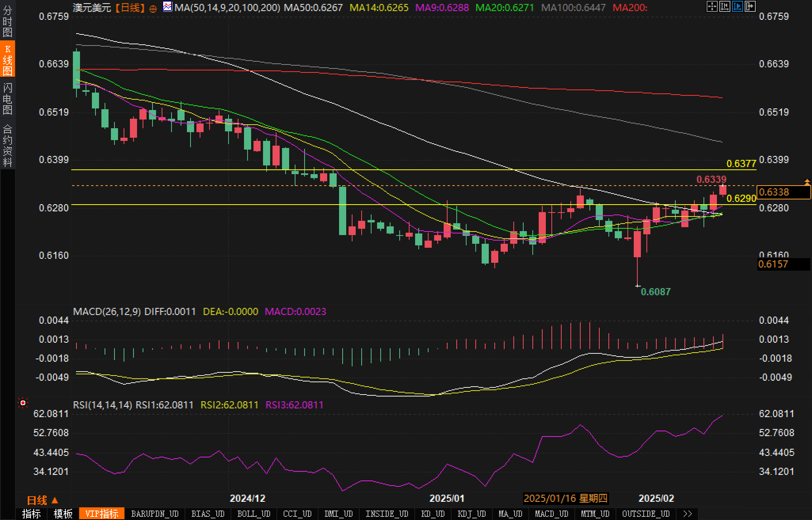Select the K线图 sidebar tab
The height and width of the screenshot is (520, 812).
tap(7, 59)
